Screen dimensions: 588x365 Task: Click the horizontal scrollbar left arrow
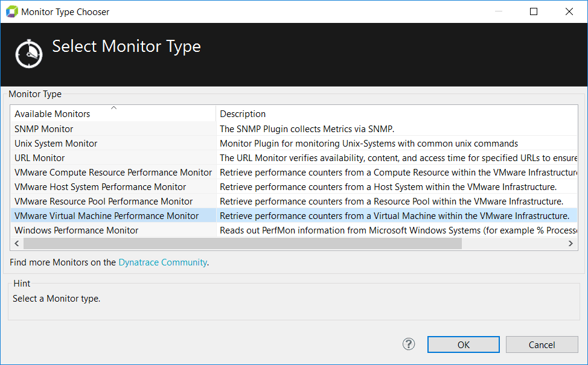coord(17,243)
